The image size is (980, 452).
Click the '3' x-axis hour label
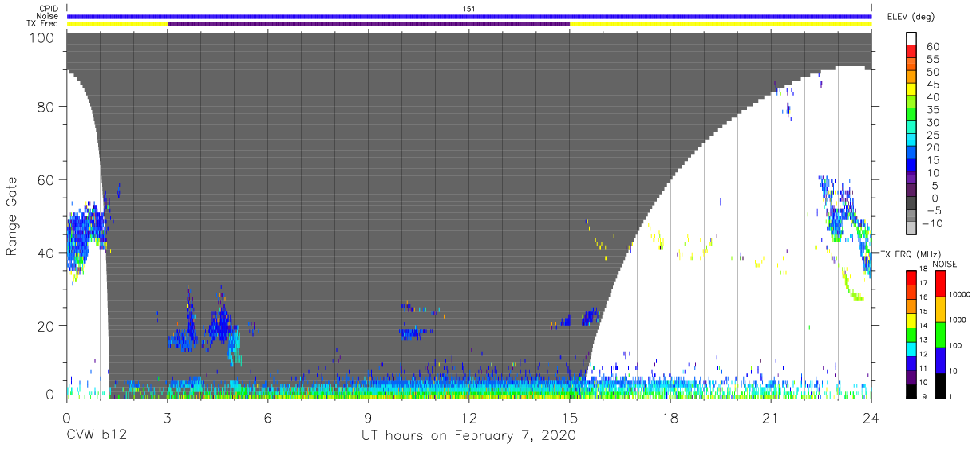(168, 417)
